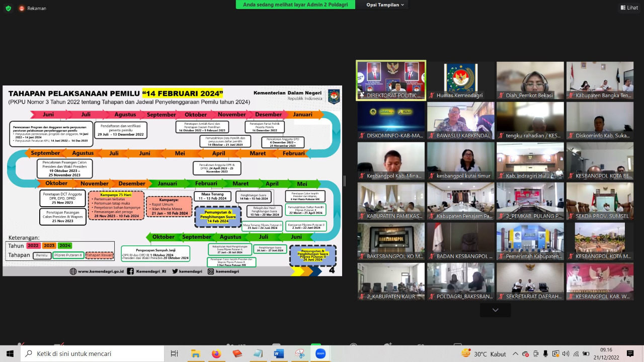
Task: Open the taskbar clock and date
Action: click(606, 354)
